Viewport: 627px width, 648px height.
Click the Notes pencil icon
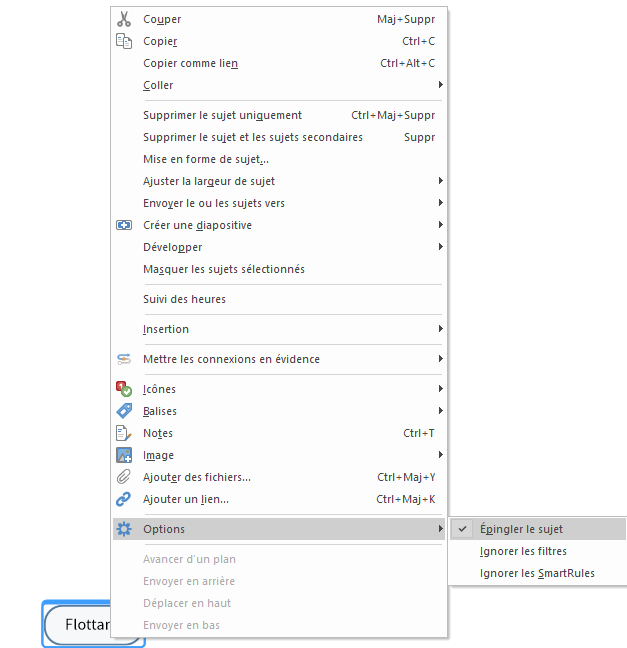(124, 433)
